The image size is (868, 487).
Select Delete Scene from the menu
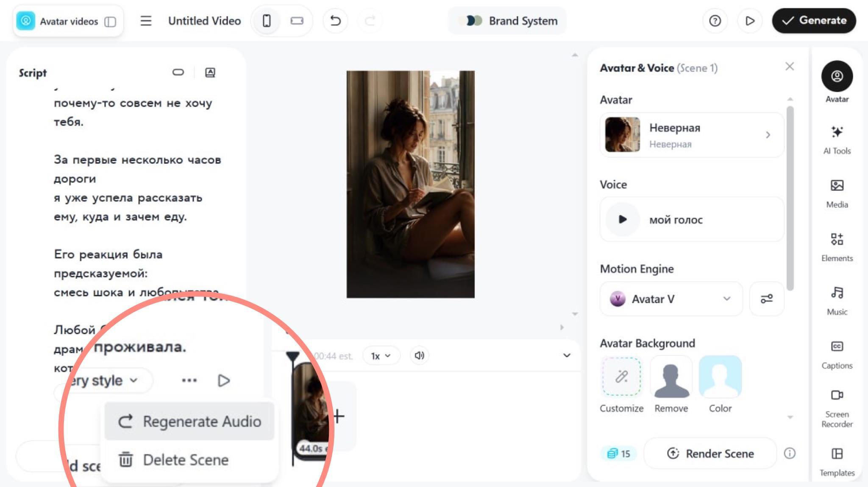pos(189,460)
